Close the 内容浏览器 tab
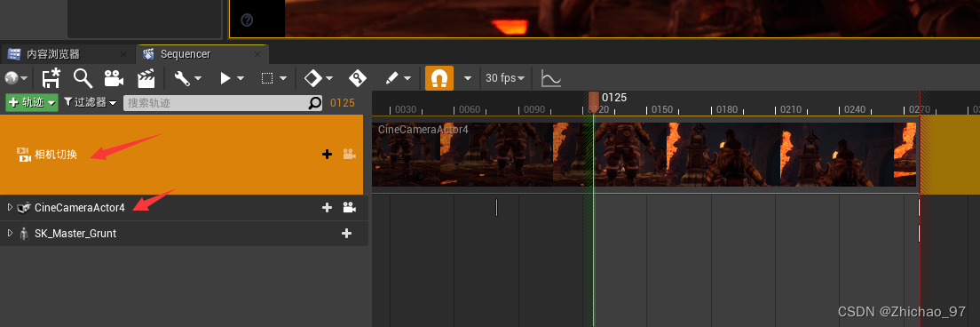The height and width of the screenshot is (327, 980). click(x=123, y=54)
